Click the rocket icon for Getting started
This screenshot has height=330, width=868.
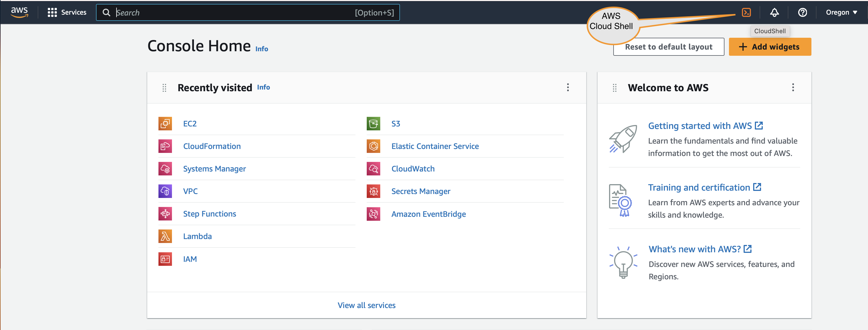click(x=623, y=139)
